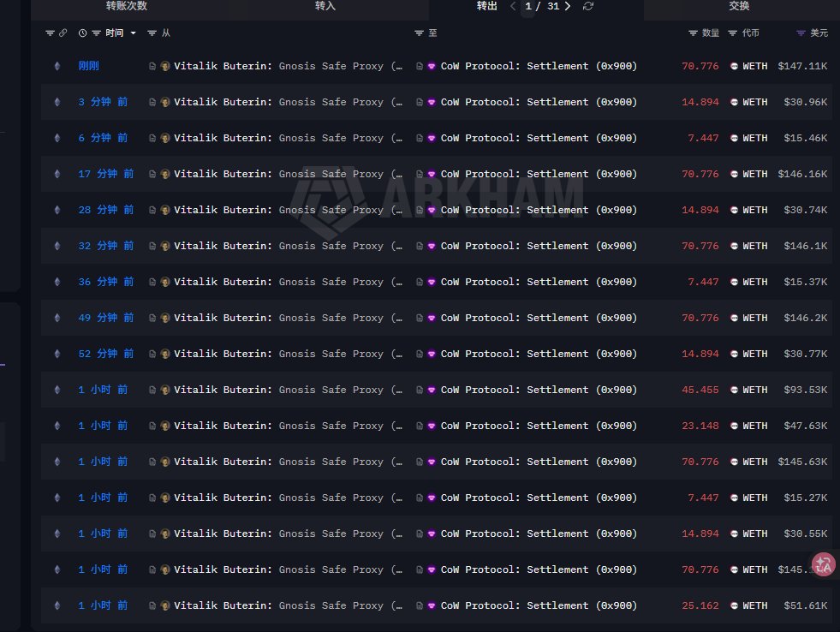The width and height of the screenshot is (840, 632).
Task: Open the 美元 column filter
Action: point(801,33)
